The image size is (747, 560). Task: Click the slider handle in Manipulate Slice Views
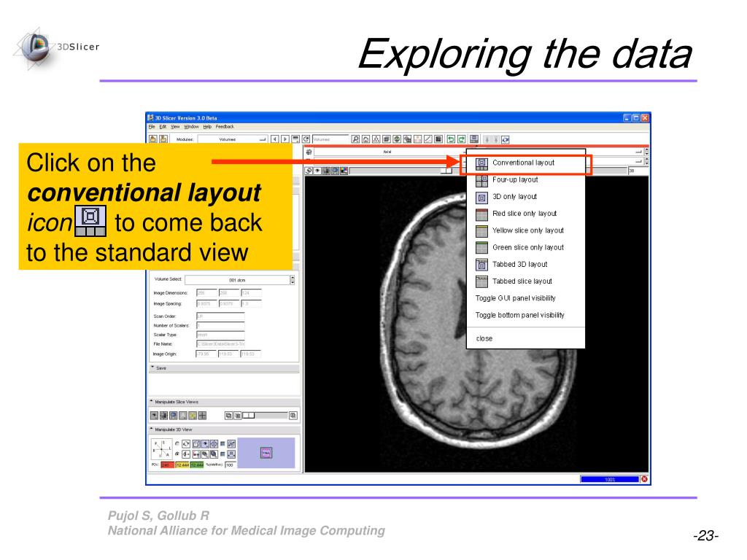pyautogui.click(x=248, y=416)
